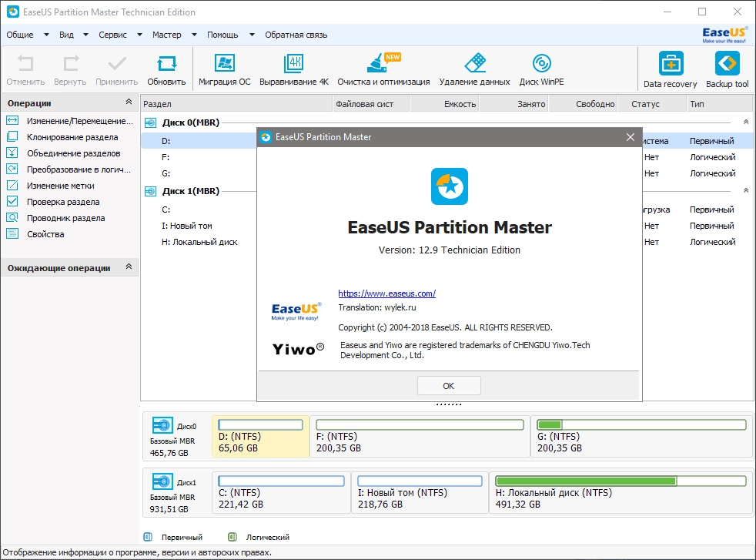This screenshot has width=756, height=560.
Task: Collapse Диск 0 group in partition list
Action: coord(746,122)
